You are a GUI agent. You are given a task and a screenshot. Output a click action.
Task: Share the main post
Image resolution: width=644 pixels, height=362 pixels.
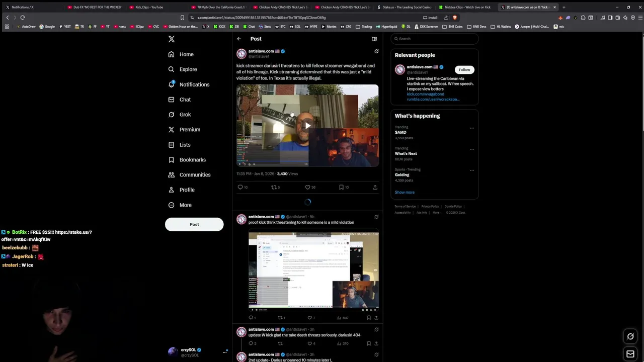point(375,187)
